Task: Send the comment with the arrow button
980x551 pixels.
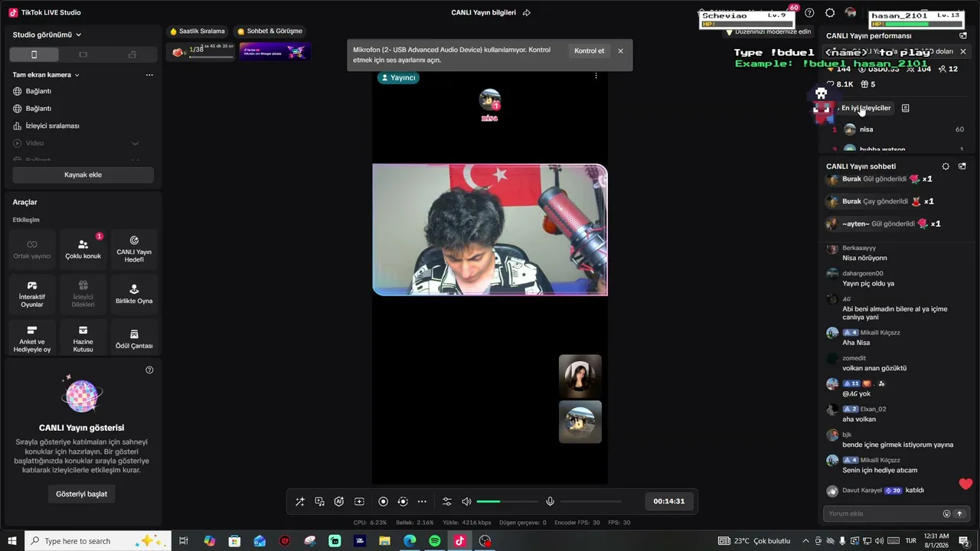Action: click(959, 514)
